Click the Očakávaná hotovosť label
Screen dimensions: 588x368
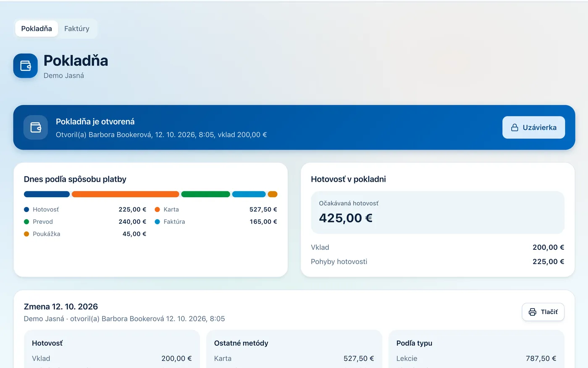pos(349,203)
